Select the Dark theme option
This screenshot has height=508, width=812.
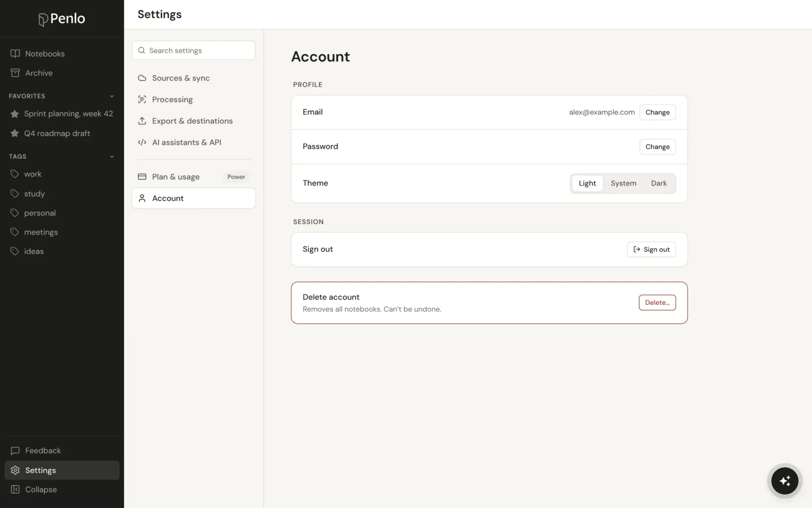[659, 183]
